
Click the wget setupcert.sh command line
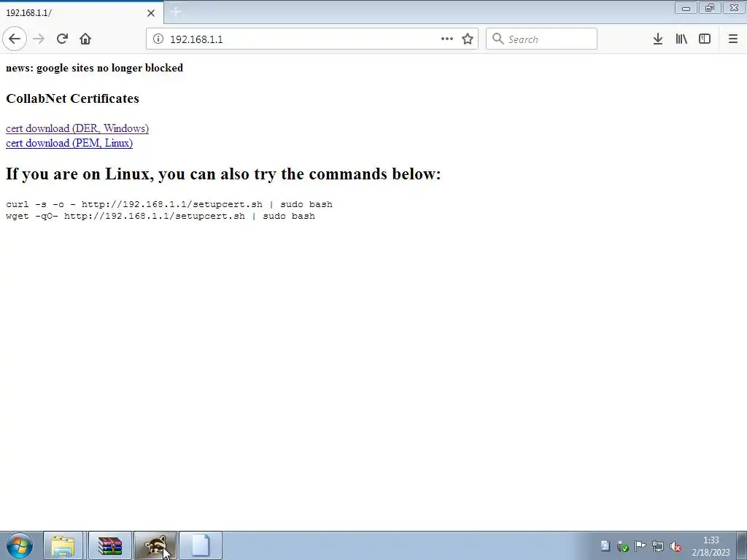(x=160, y=216)
